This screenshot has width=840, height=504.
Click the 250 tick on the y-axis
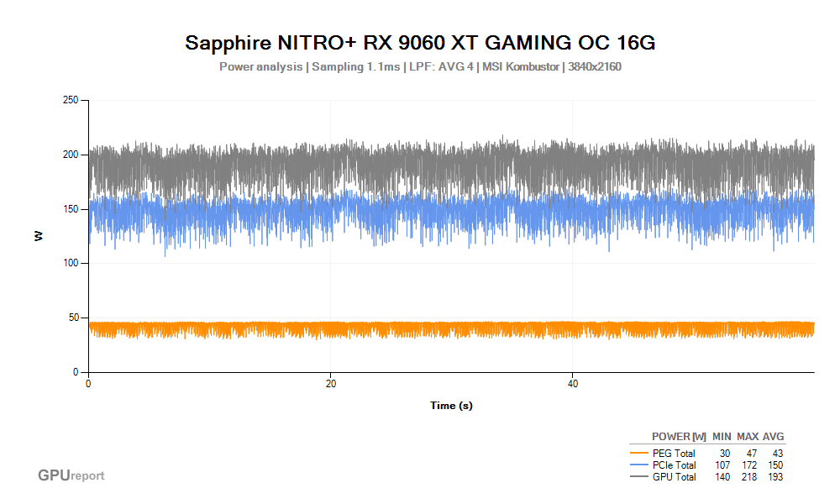click(x=71, y=101)
